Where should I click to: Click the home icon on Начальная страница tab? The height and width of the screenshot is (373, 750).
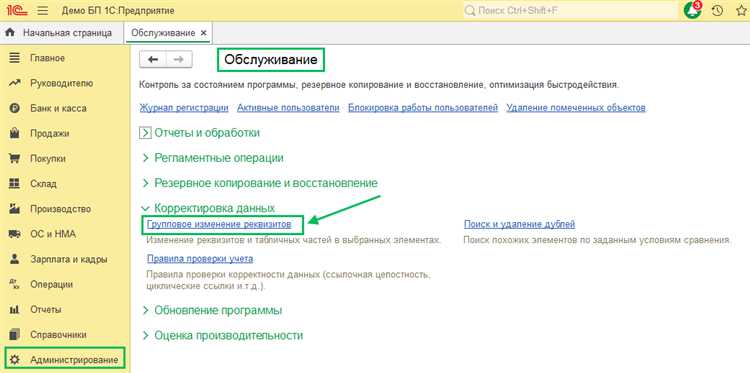click(x=10, y=33)
